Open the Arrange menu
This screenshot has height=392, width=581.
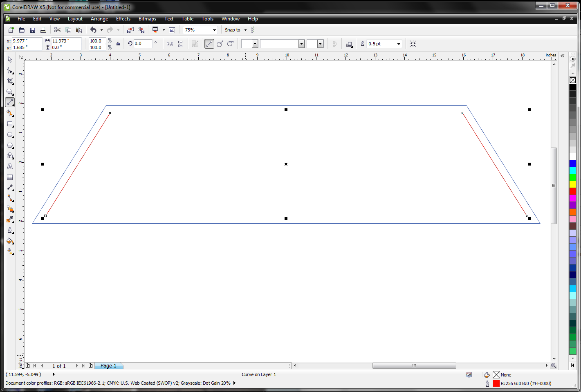(x=99, y=19)
